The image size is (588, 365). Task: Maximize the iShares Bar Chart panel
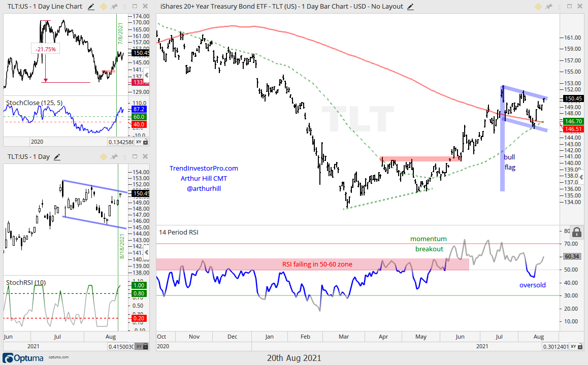569,7
